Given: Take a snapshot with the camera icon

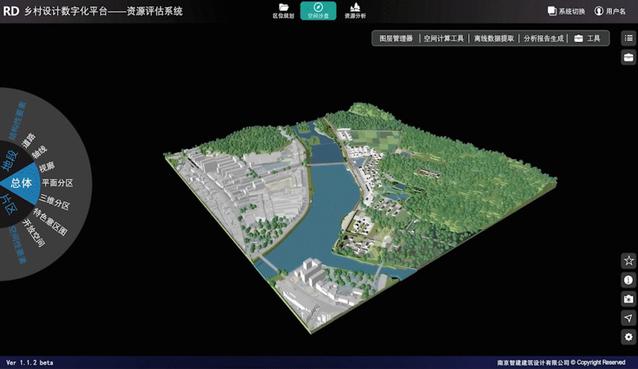Looking at the screenshot, I should [x=629, y=299].
